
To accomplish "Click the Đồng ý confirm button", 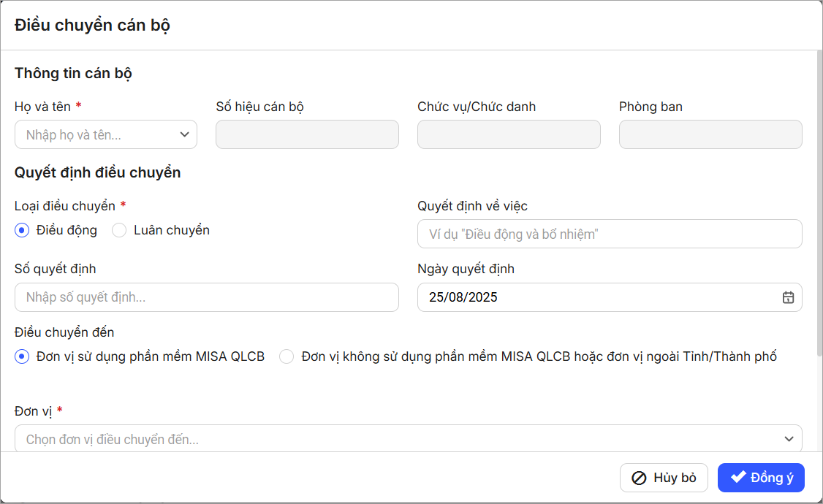I will [x=761, y=478].
